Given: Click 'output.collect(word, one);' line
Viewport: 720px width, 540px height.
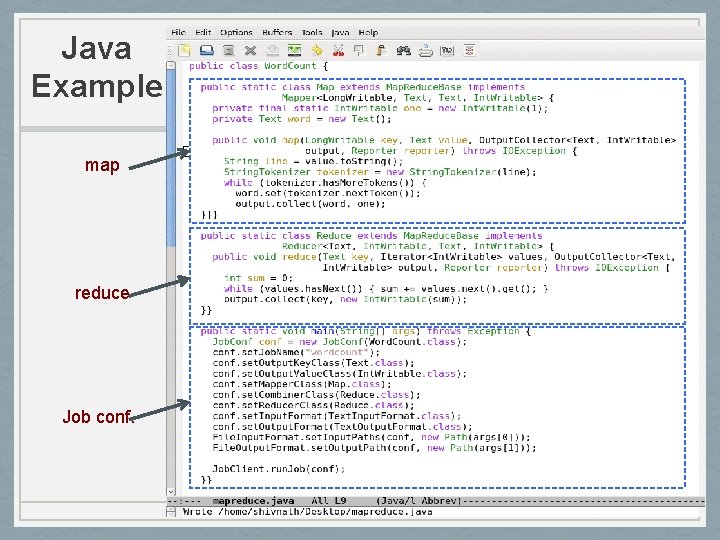Looking at the screenshot, I should [310, 204].
